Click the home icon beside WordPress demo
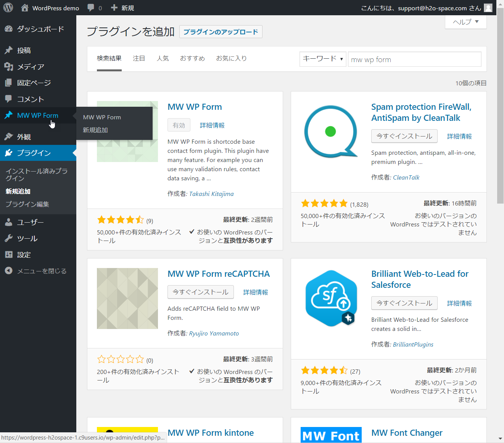Viewport: 504px width, 443px height. pos(25,8)
